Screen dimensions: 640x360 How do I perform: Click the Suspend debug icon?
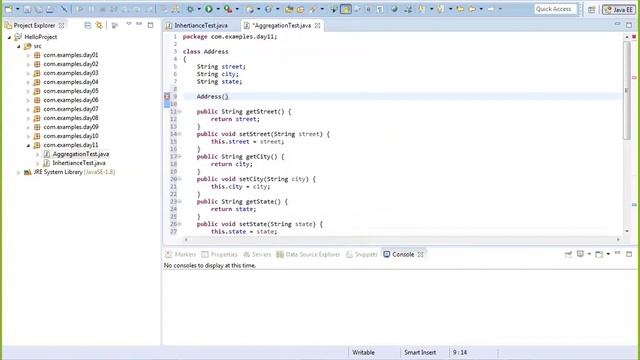(x=91, y=9)
